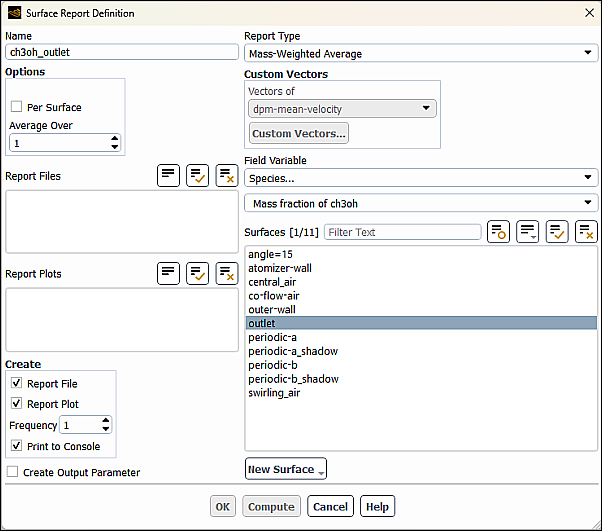This screenshot has width=602, height=531.
Task: Enable the Per Surface checkbox
Action: click(16, 107)
